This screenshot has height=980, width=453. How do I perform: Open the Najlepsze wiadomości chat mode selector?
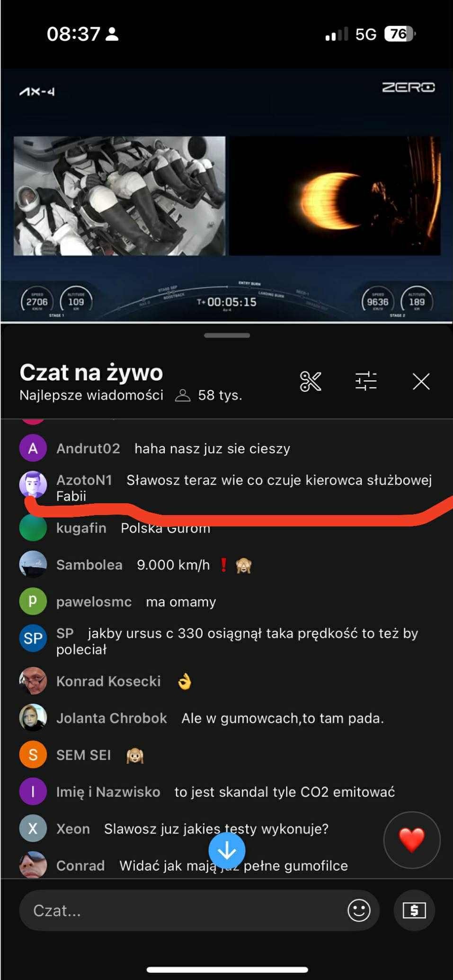pos(91,395)
